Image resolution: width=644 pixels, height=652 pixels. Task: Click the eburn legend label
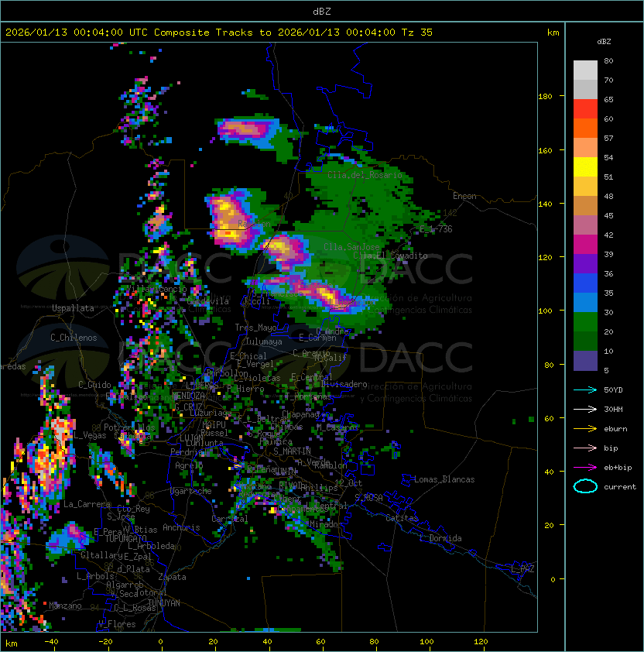pos(615,428)
